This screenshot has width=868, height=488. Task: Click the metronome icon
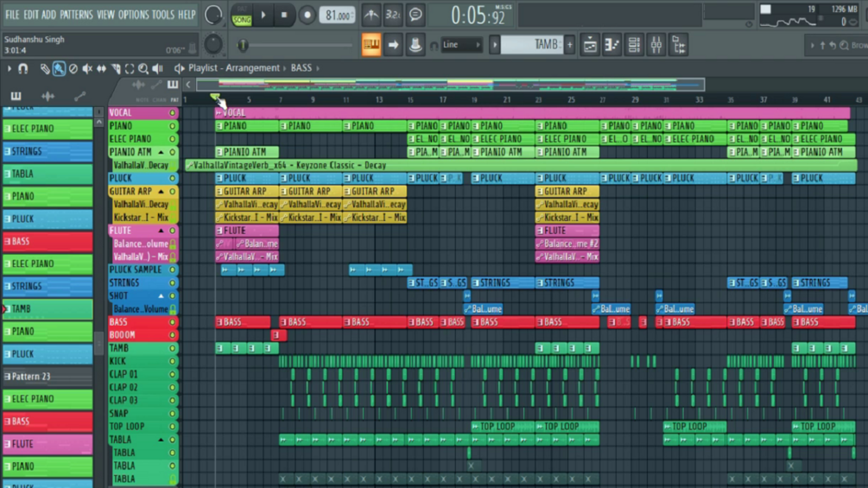click(x=371, y=16)
